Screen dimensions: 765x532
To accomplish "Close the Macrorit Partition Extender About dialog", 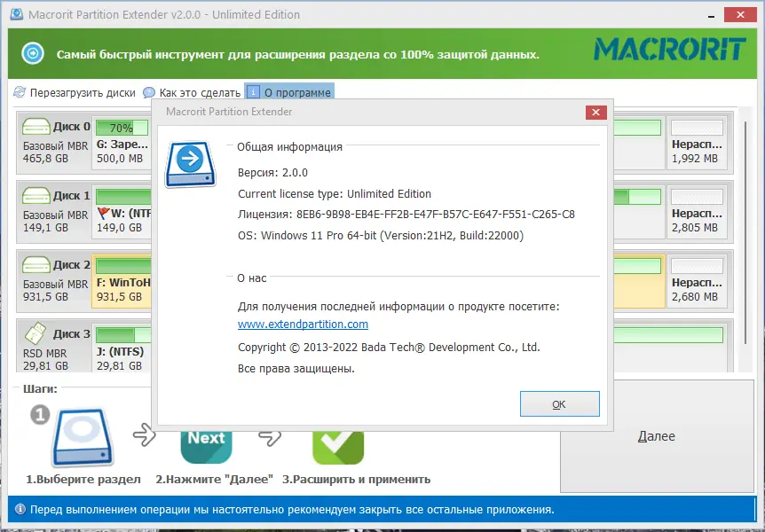I will pos(595,112).
